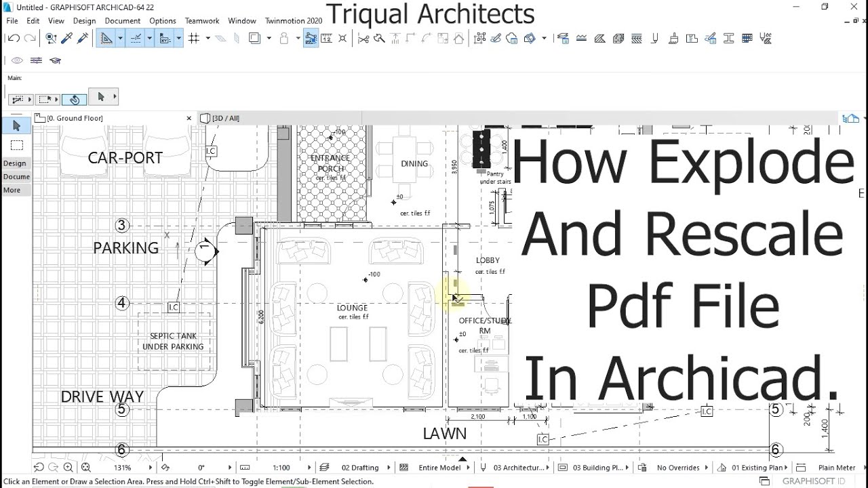Open the Design menu
Image resolution: width=868 pixels, height=488 pixels.
click(84, 21)
